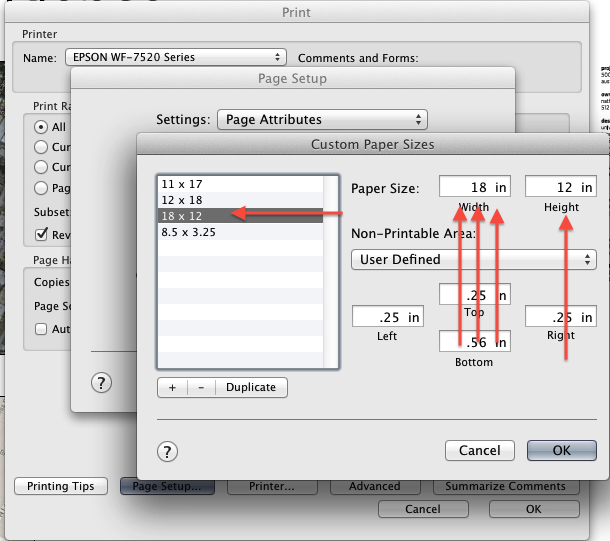This screenshot has height=541, width=610.
Task: Edit the Bottom margin field
Action: [475, 341]
